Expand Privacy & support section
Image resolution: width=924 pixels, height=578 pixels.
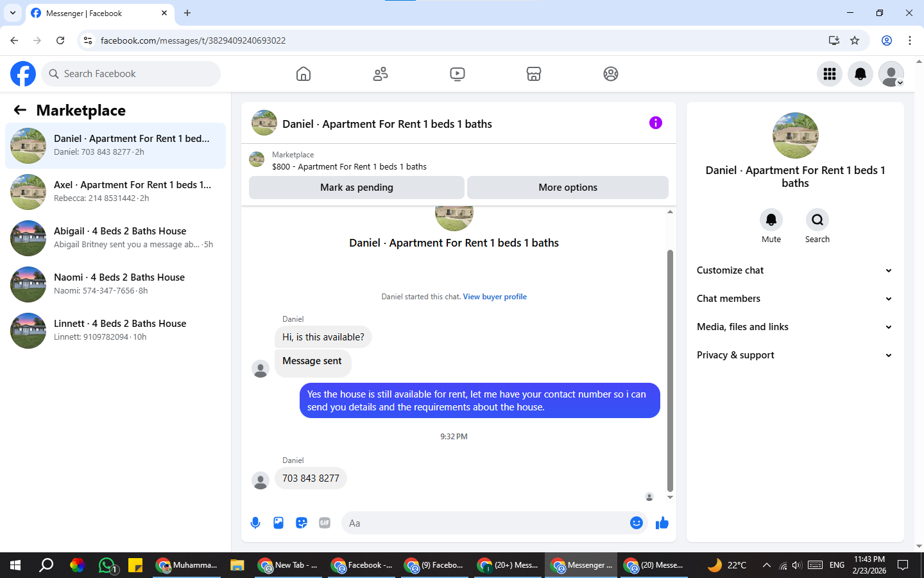tap(795, 355)
